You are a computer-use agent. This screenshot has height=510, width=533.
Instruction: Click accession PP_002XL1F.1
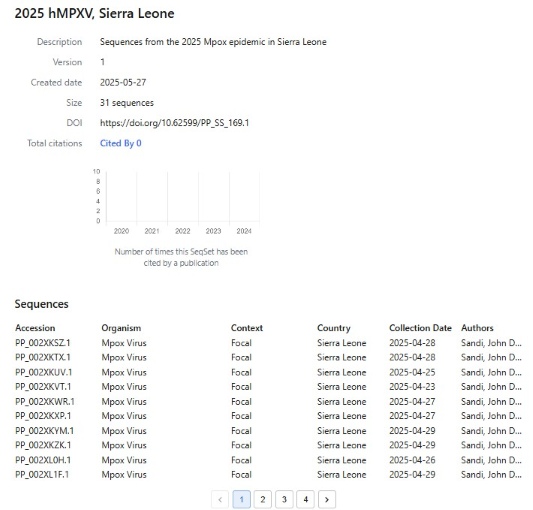click(x=42, y=475)
